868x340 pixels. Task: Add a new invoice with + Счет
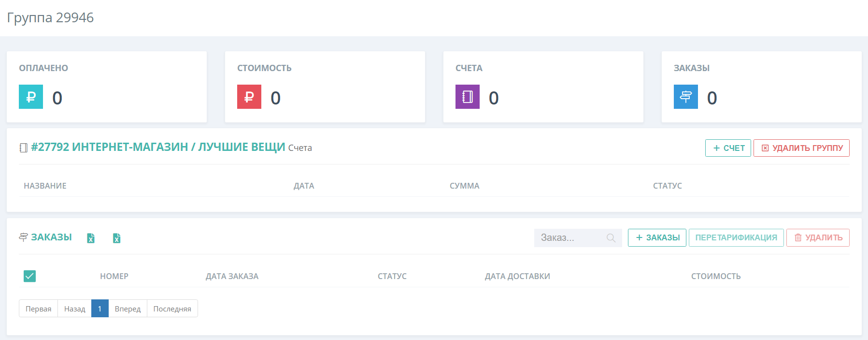[x=728, y=148]
